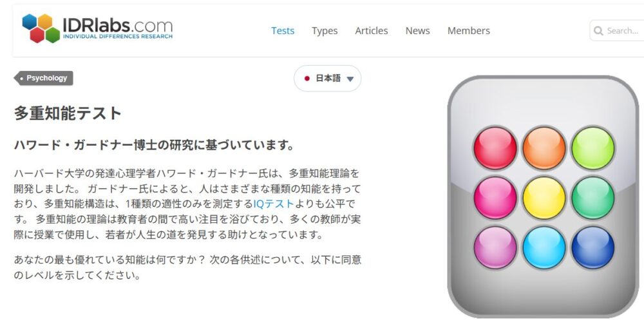Click the dark blue orb
The image size is (644, 328).
pos(592,247)
